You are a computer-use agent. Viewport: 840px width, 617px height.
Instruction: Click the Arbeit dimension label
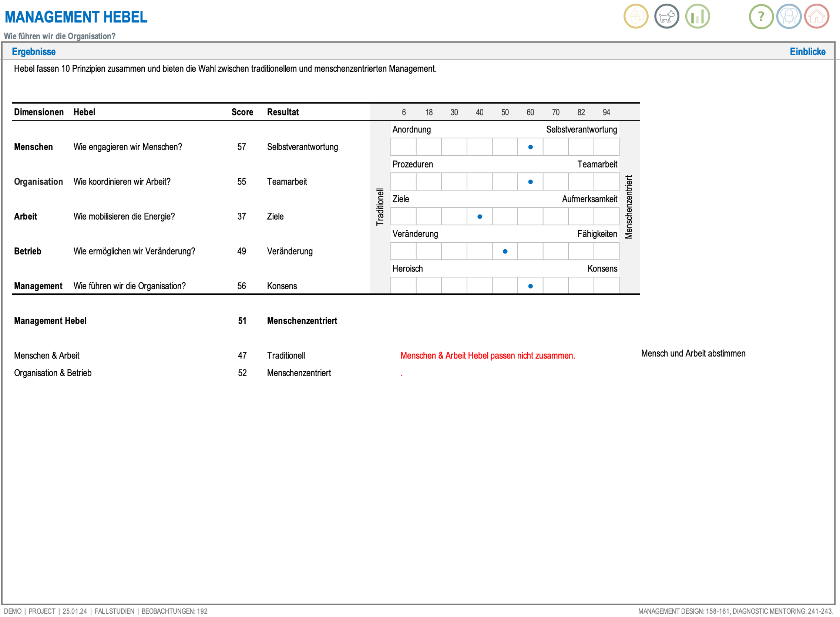point(26,217)
